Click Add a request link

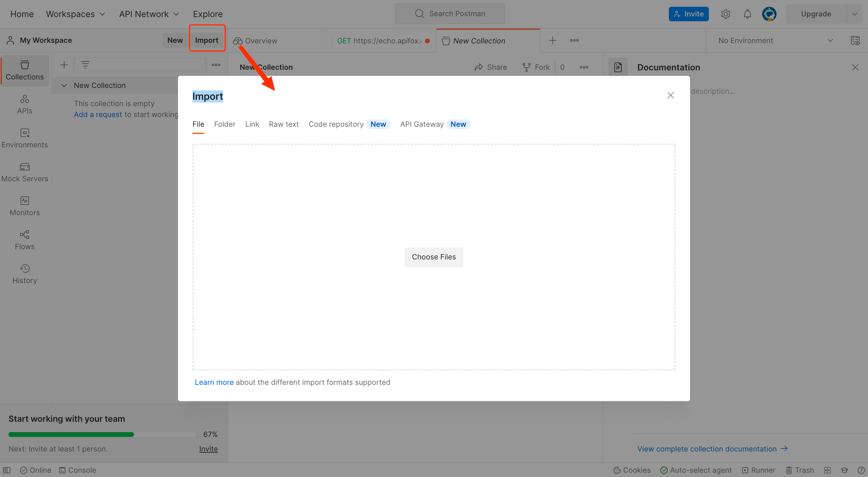(x=98, y=114)
